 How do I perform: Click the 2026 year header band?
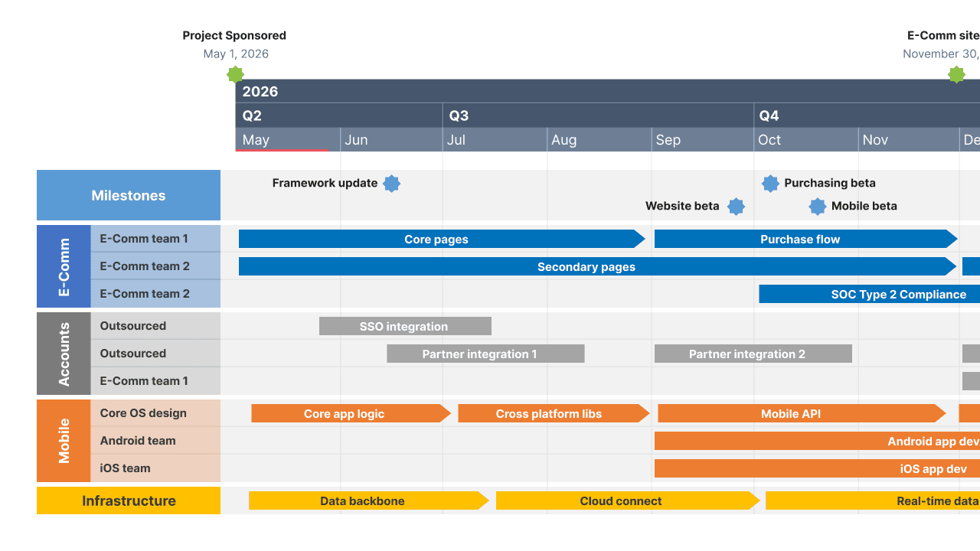608,91
